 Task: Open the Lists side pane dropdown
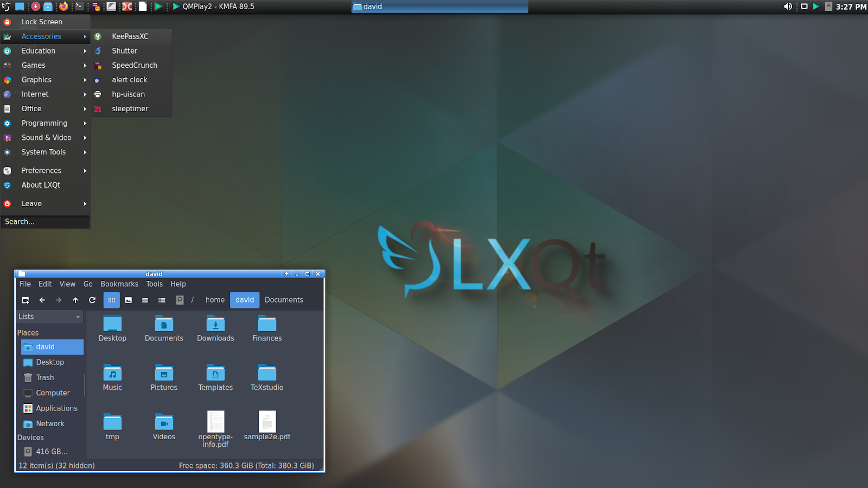49,317
